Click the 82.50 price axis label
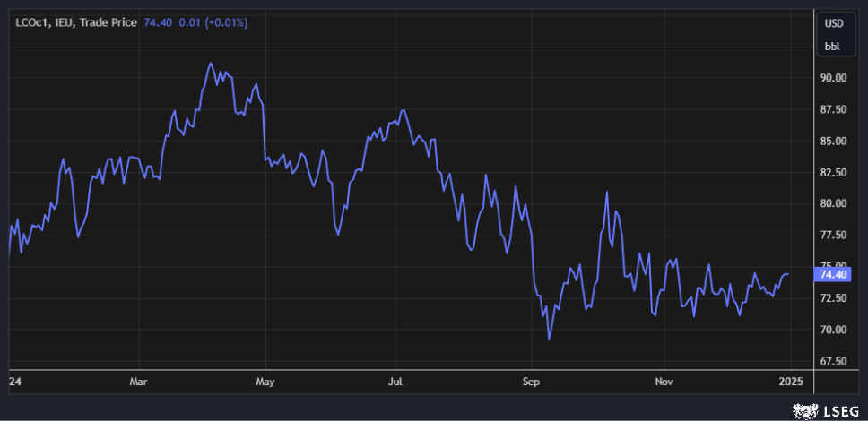868x421 pixels. [833, 173]
